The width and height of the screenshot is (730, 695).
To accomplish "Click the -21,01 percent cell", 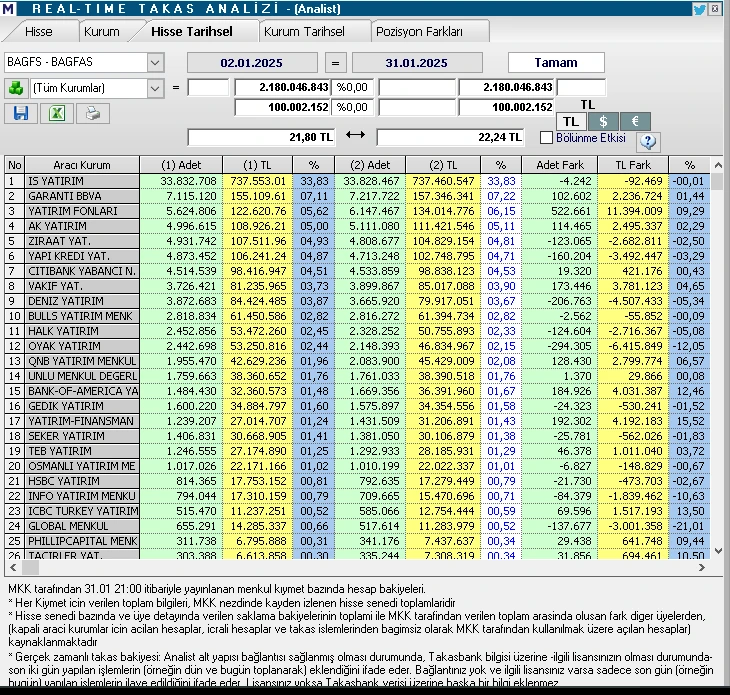I will click(x=689, y=526).
